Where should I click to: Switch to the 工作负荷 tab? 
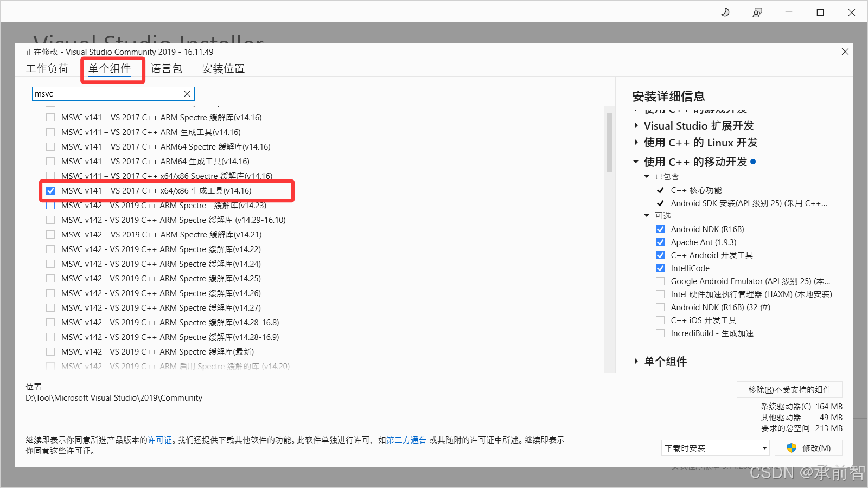tap(47, 68)
